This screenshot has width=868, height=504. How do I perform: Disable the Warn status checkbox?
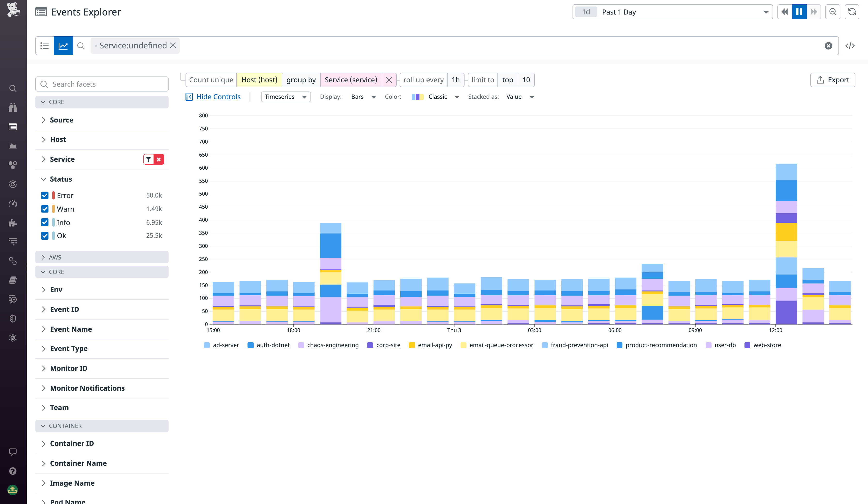point(45,209)
